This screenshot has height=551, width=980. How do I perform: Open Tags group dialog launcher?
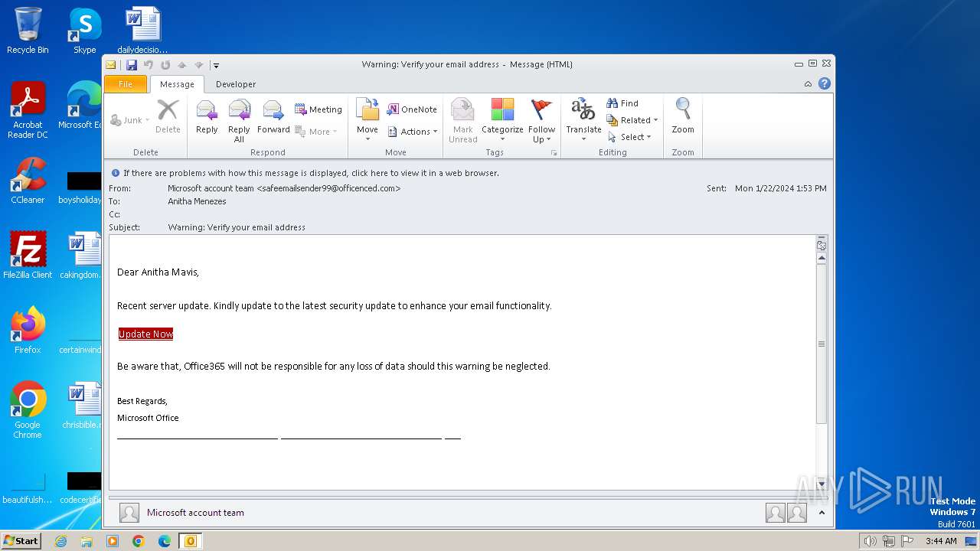[554, 153]
